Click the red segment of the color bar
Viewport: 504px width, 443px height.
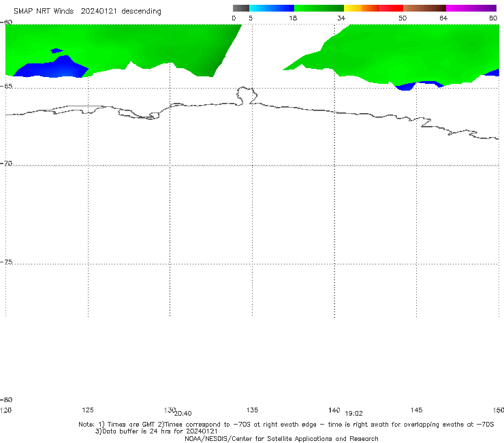[391, 8]
